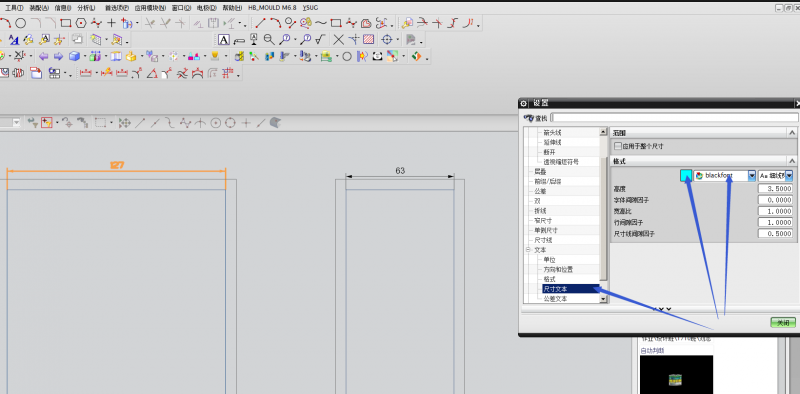Select the orange 127 dimension in the drawing

117,165
